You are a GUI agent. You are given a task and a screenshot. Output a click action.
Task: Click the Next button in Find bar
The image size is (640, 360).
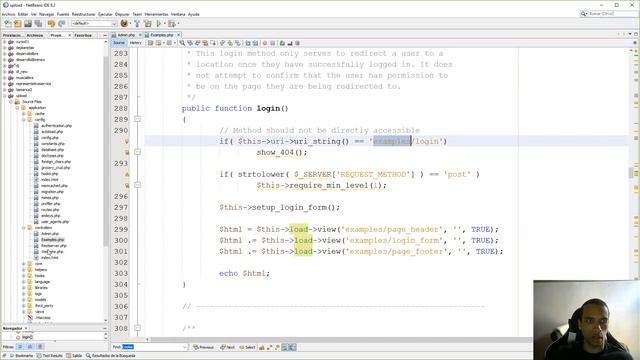tap(227, 347)
